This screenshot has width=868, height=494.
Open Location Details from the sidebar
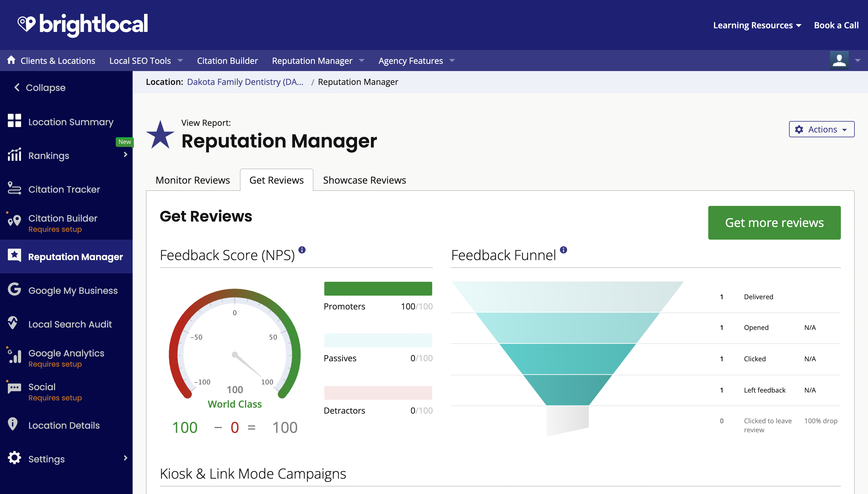[x=14, y=425]
